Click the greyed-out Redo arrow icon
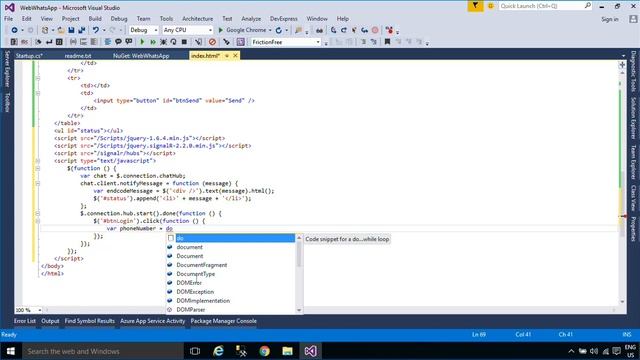 [x=113, y=30]
